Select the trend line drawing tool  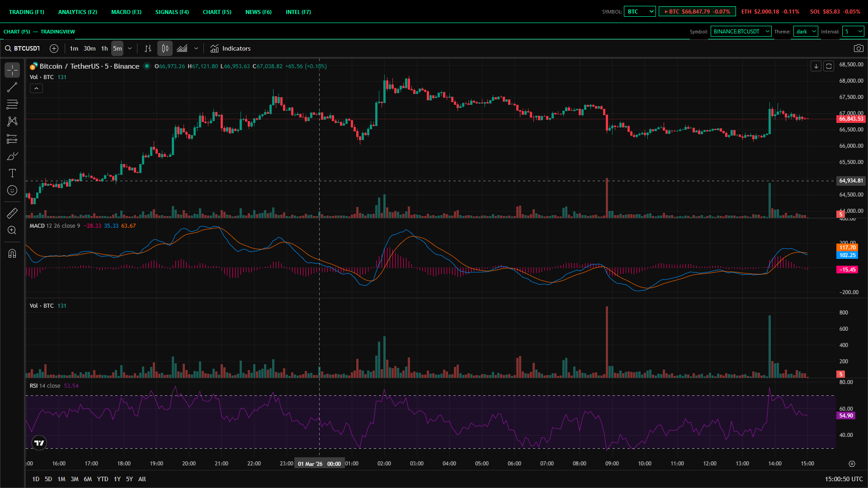[x=12, y=87]
